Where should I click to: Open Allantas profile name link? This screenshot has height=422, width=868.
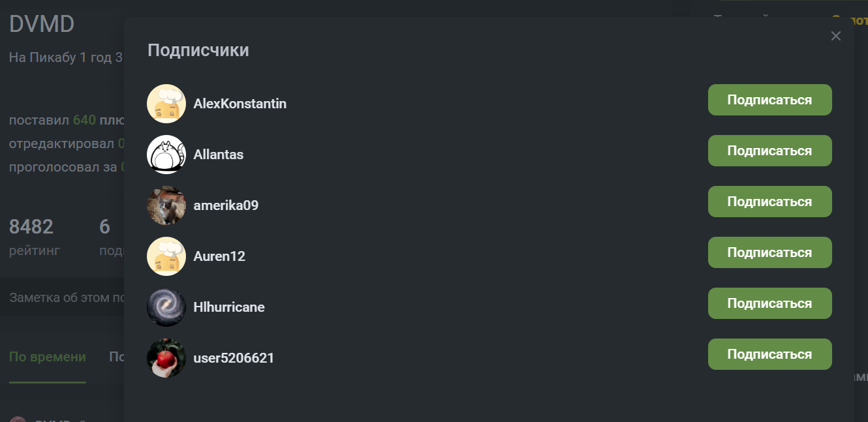coord(218,155)
